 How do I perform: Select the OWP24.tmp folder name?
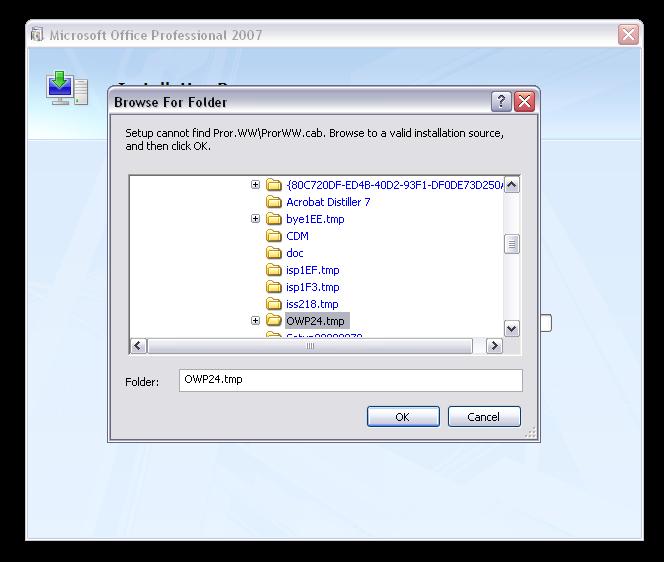coord(315,321)
